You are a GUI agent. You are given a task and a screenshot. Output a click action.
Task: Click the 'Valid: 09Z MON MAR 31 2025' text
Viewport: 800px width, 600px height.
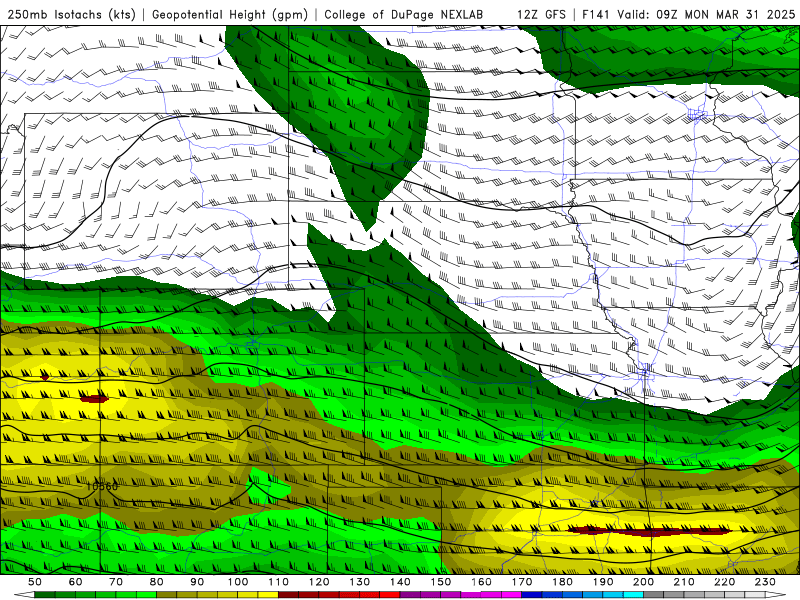[x=706, y=15]
